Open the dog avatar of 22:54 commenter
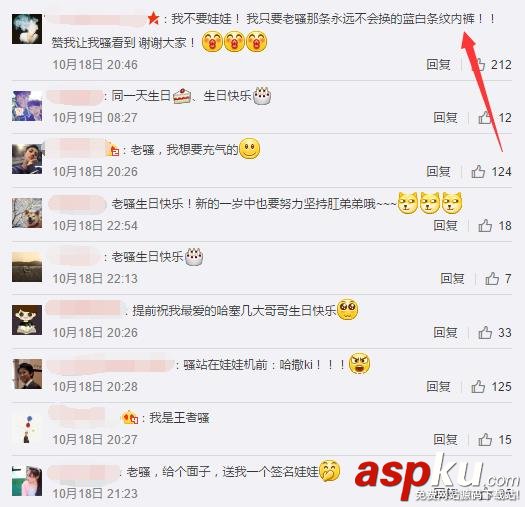The image size is (525, 507). click(27, 213)
